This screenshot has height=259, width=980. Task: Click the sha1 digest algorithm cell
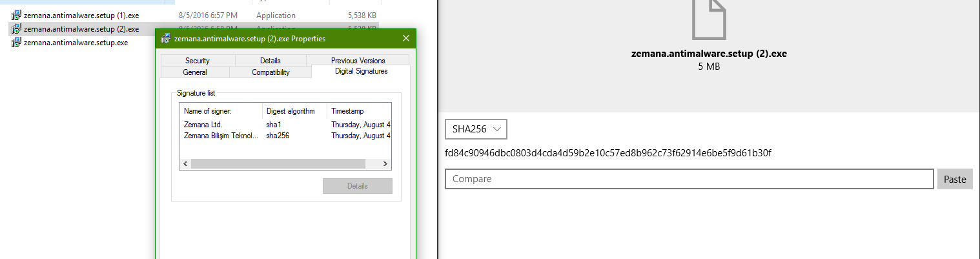pos(274,124)
